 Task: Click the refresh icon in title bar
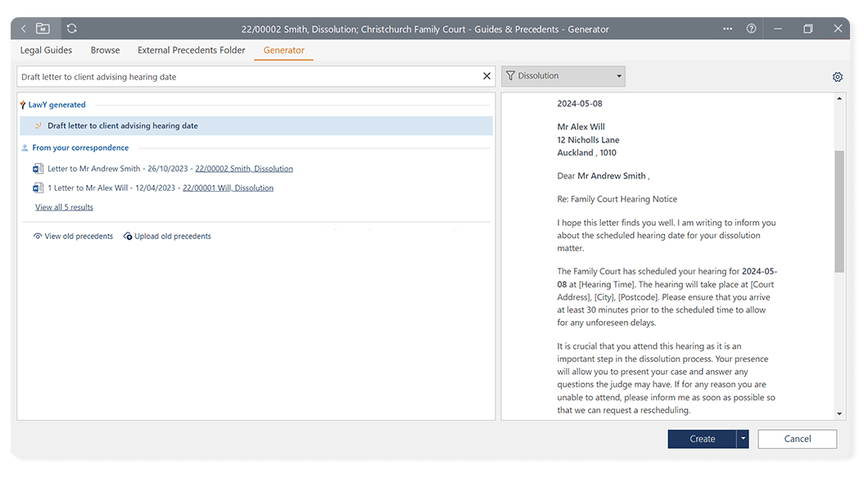pos(71,28)
